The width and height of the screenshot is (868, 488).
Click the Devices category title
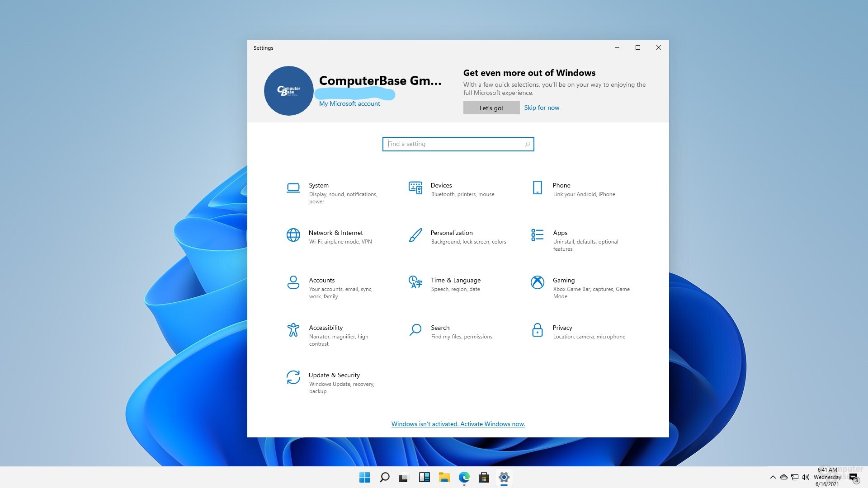pos(441,185)
